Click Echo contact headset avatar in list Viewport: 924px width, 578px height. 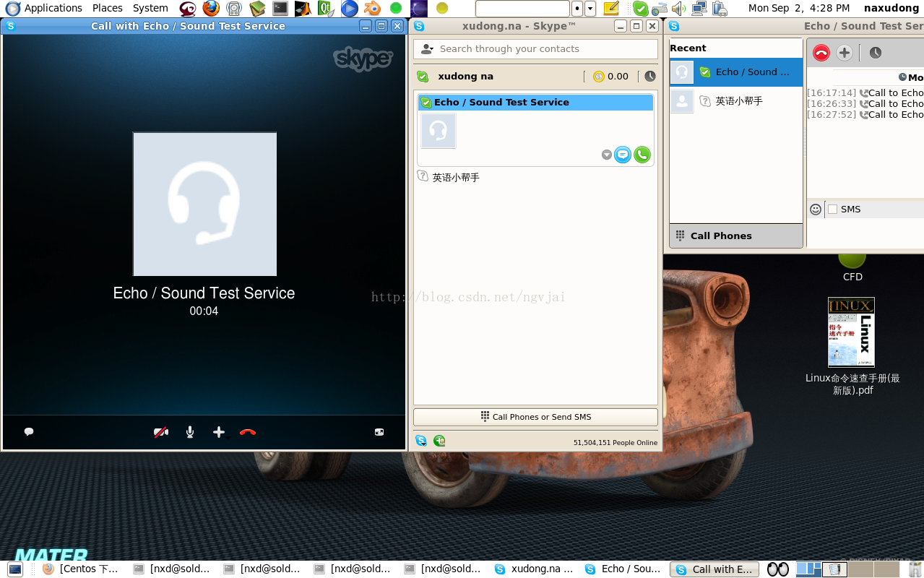[439, 131]
